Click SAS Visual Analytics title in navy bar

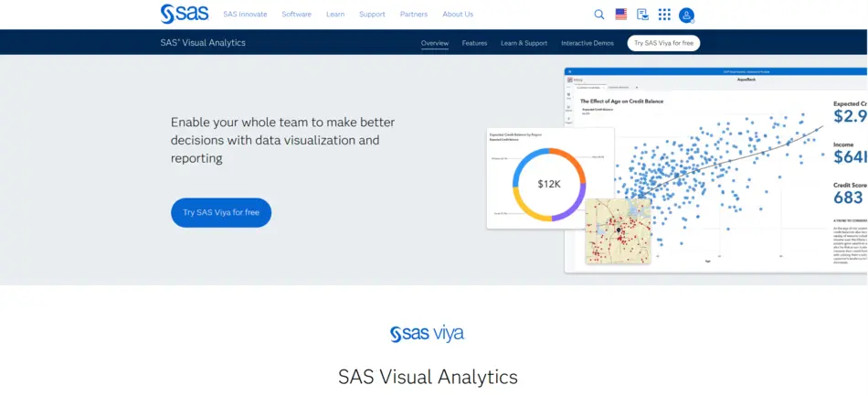(x=203, y=43)
